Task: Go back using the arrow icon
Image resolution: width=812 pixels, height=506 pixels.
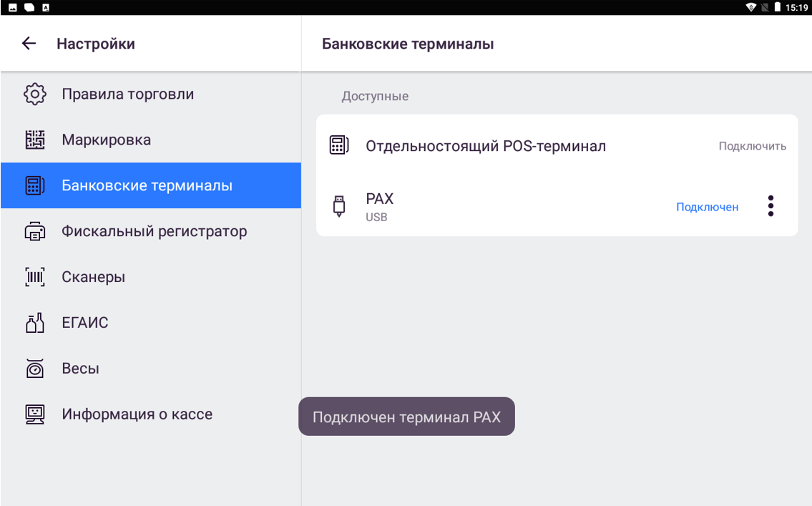Action: (29, 44)
